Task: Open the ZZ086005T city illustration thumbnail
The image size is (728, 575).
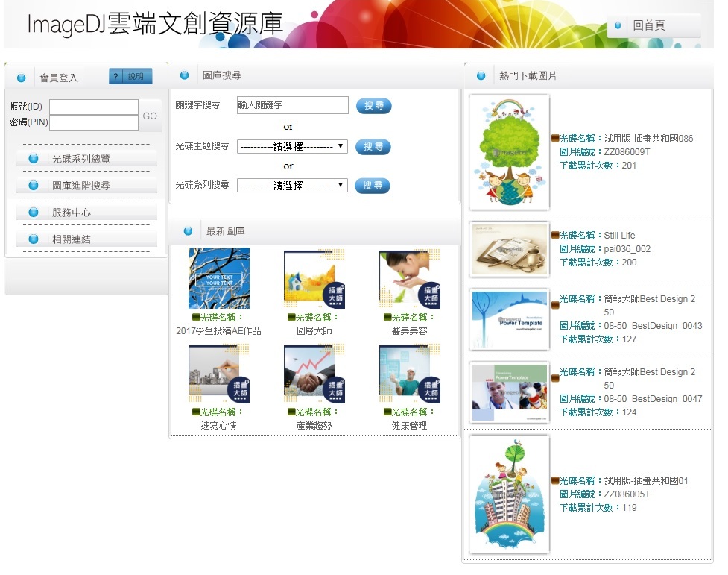Action: coord(510,494)
